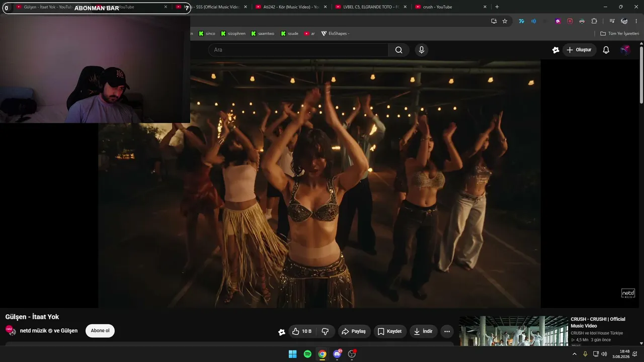Click the red square extension icon
Image resolution: width=644 pixels, height=362 pixels.
coord(570,21)
